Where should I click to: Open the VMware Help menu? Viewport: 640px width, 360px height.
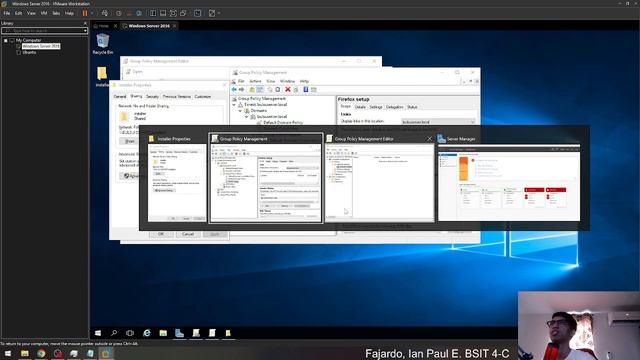tap(69, 13)
